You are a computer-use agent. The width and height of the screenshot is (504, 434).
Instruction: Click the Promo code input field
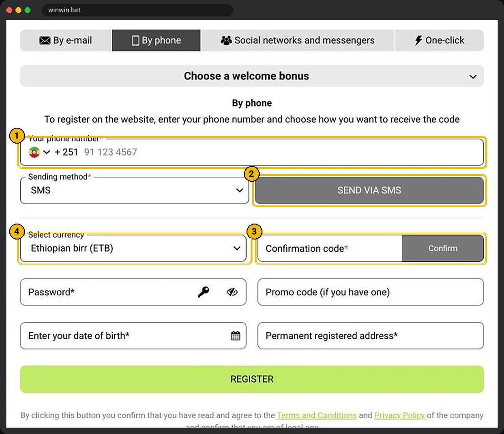click(371, 292)
